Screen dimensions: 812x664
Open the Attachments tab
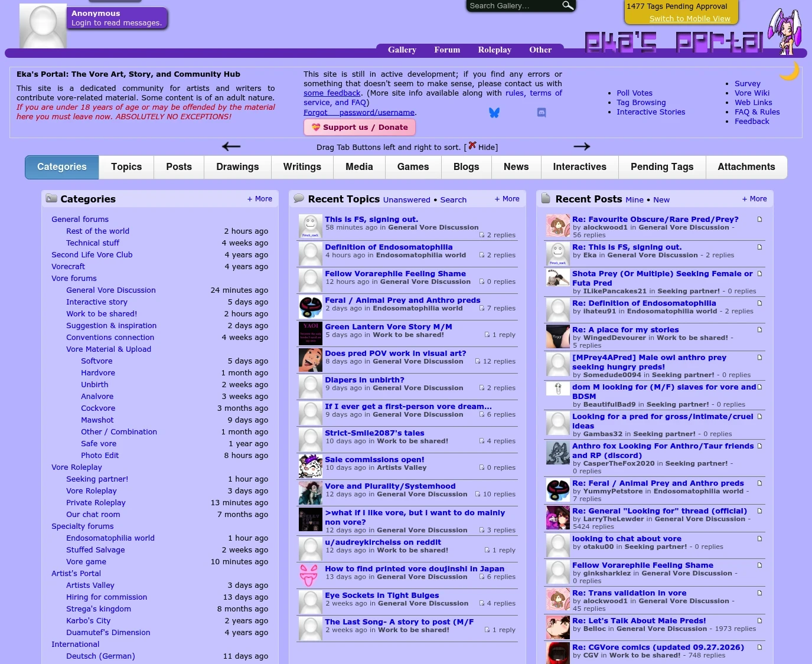[746, 167]
